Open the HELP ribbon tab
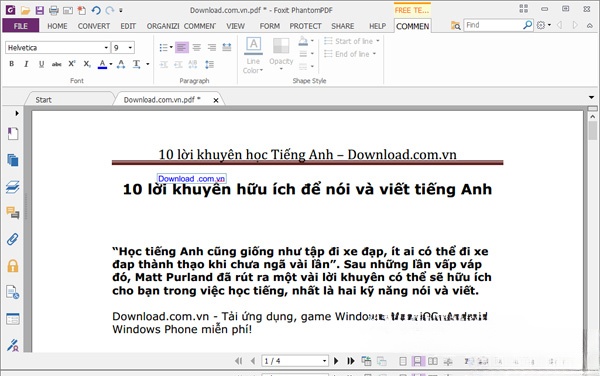The height and width of the screenshot is (376, 600). click(x=377, y=26)
